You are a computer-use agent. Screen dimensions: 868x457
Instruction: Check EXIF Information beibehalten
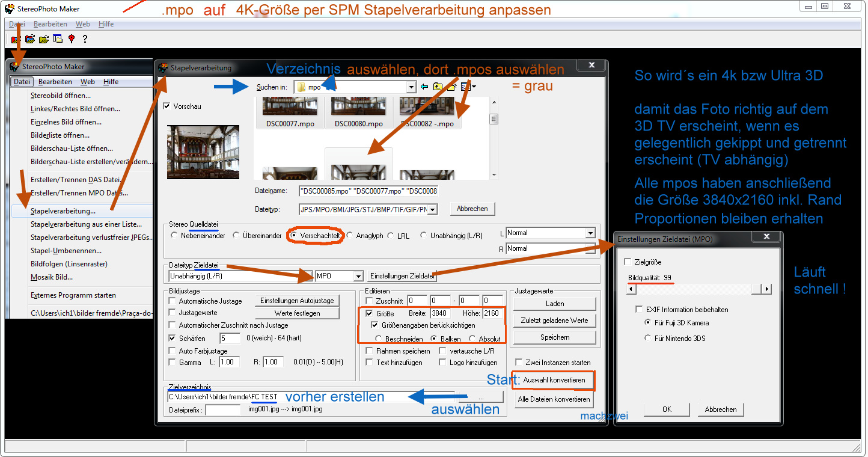[x=640, y=310]
